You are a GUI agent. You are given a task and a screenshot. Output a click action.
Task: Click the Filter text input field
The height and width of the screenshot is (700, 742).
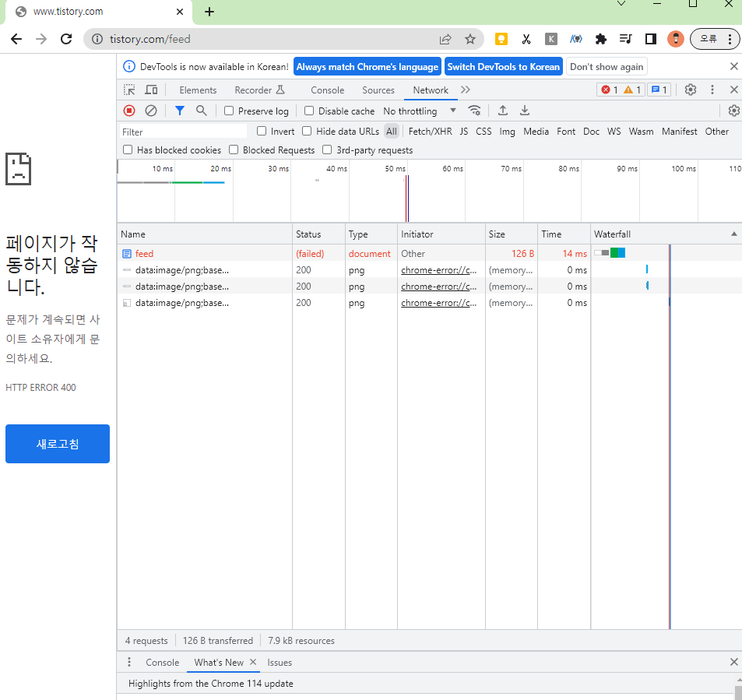point(183,132)
